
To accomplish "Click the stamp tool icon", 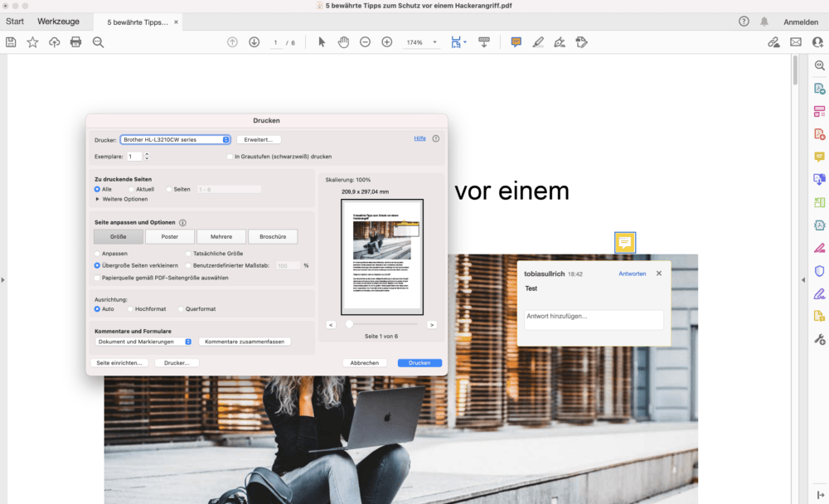I will (582, 42).
